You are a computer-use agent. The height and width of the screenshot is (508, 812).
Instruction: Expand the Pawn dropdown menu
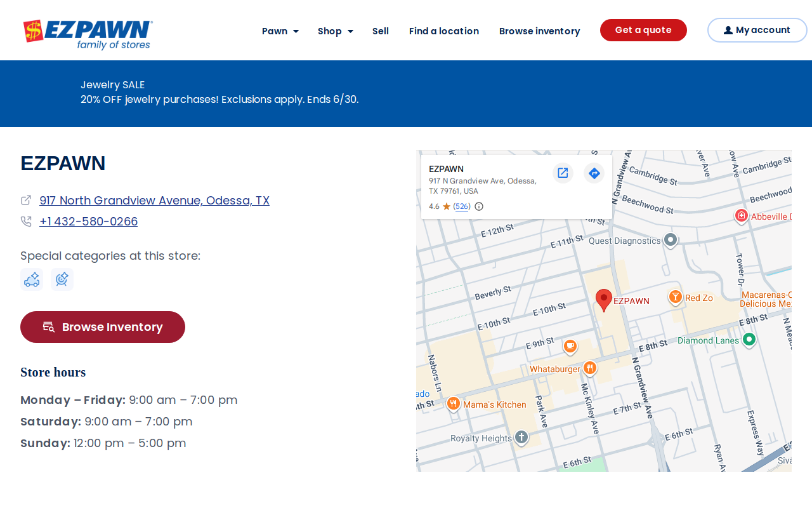coord(280,31)
